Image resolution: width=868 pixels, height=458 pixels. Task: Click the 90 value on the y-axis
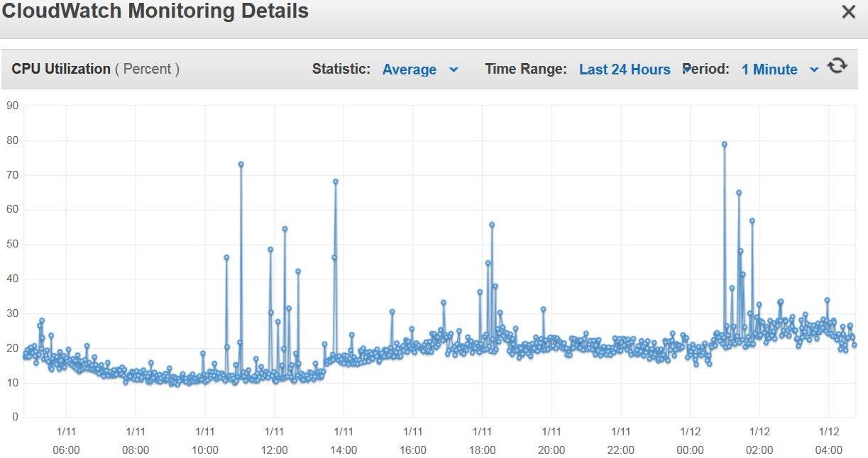(12, 106)
